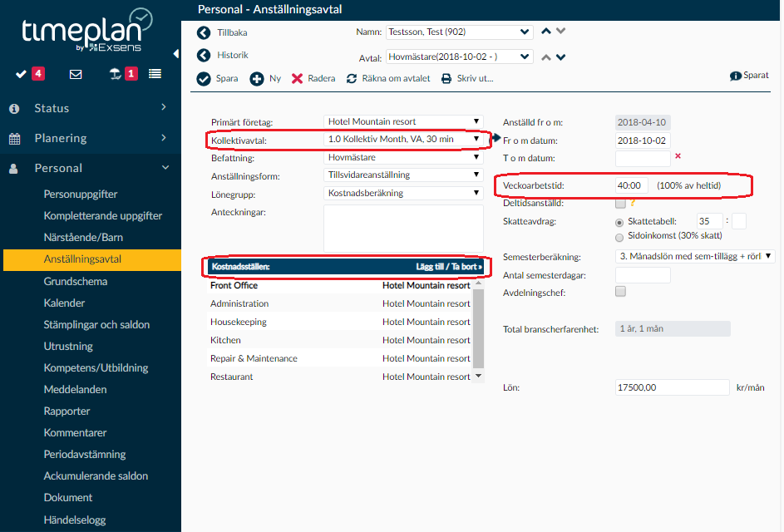
Task: Click the Status info icon in the sidebar
Action: pos(14,109)
